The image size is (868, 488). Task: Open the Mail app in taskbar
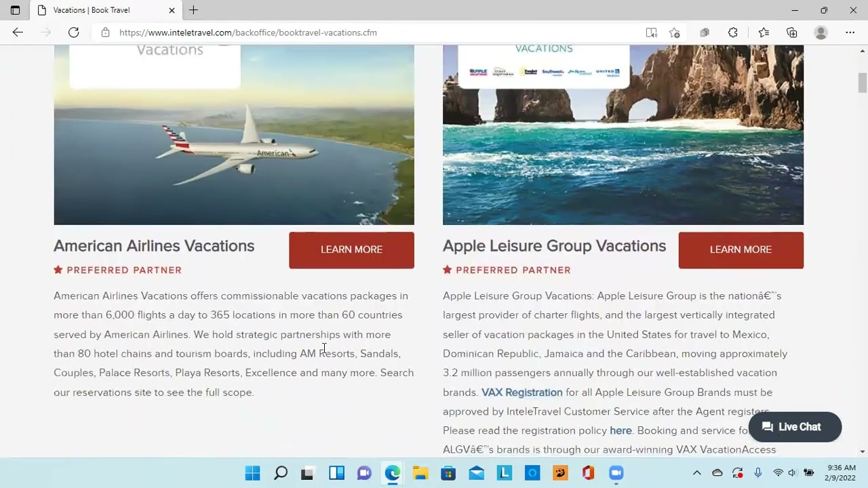pyautogui.click(x=477, y=473)
